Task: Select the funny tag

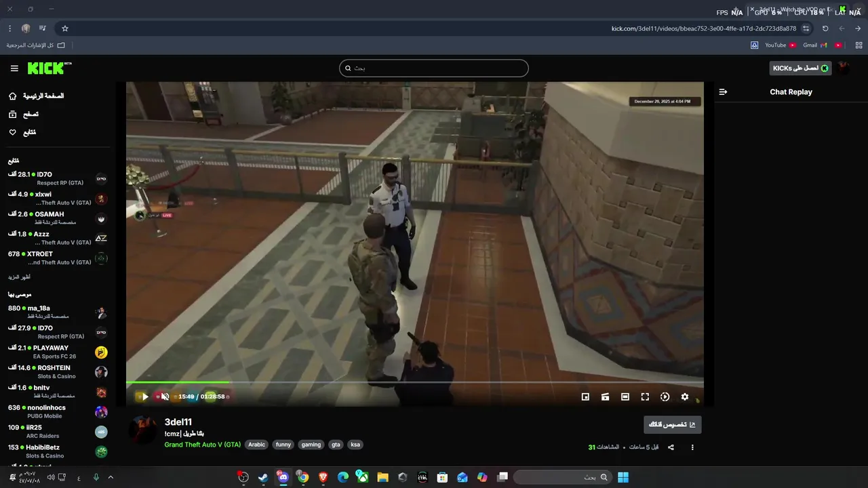Action: [283, 445]
